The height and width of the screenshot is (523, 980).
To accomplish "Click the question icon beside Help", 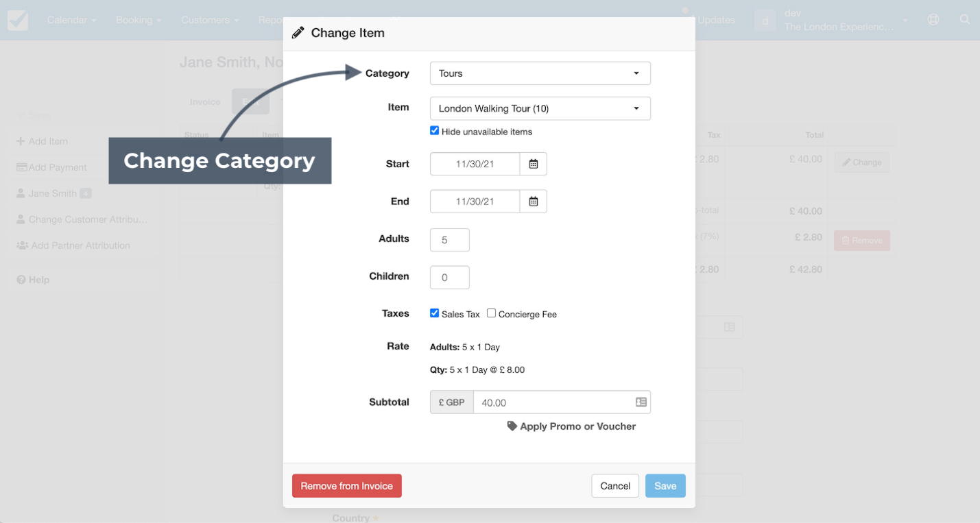I will [x=21, y=280].
